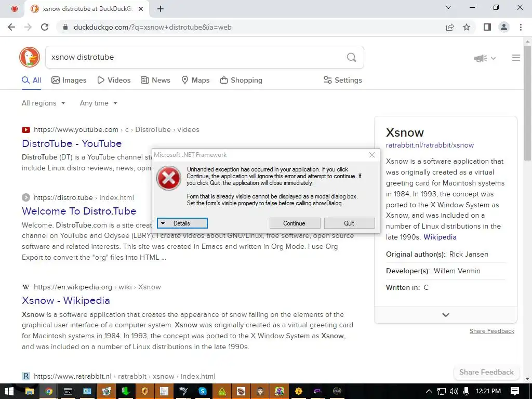Image resolution: width=532 pixels, height=399 pixels.
Task: Open Command Prompt from taskbar
Action: [x=68, y=391]
